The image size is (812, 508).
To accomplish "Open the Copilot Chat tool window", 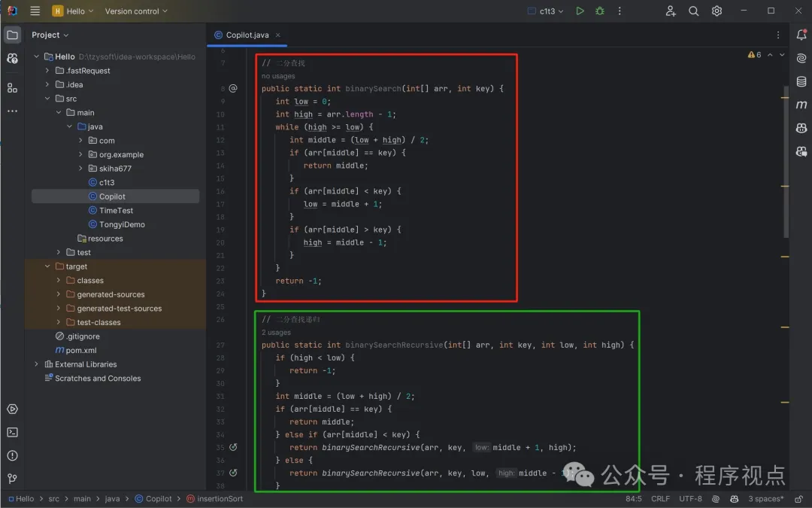I will (801, 151).
